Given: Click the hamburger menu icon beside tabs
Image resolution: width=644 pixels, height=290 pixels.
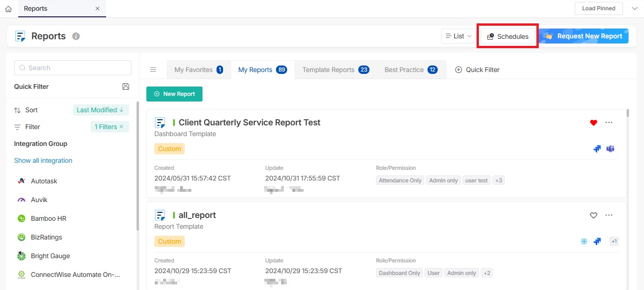Looking at the screenshot, I should 153,70.
